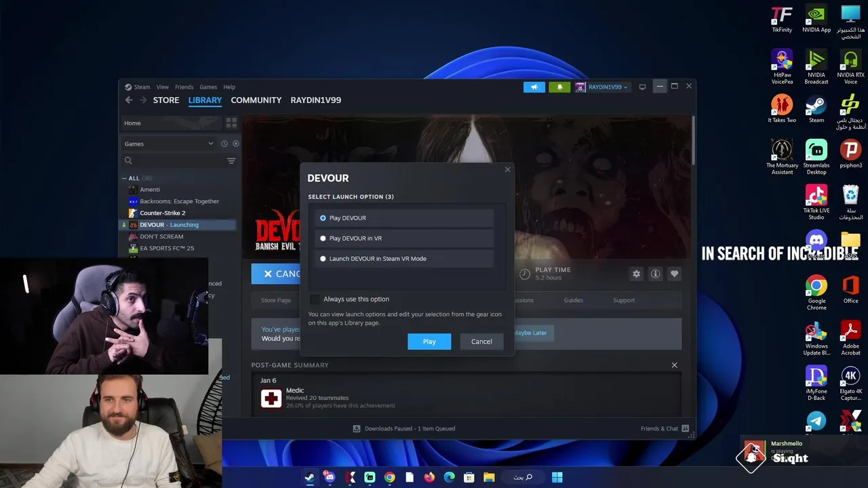Open Discord in the taskbar
This screenshot has height=488, width=868.
[330, 477]
